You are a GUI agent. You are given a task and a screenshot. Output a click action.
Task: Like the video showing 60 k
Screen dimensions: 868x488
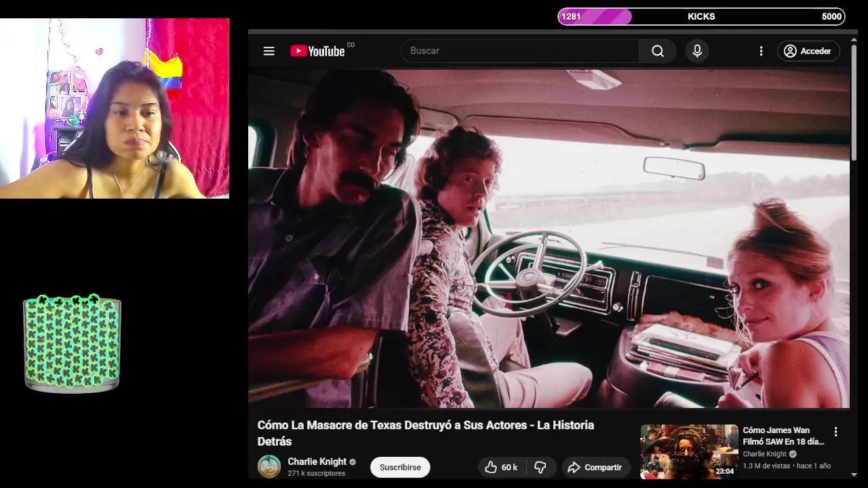point(502,467)
